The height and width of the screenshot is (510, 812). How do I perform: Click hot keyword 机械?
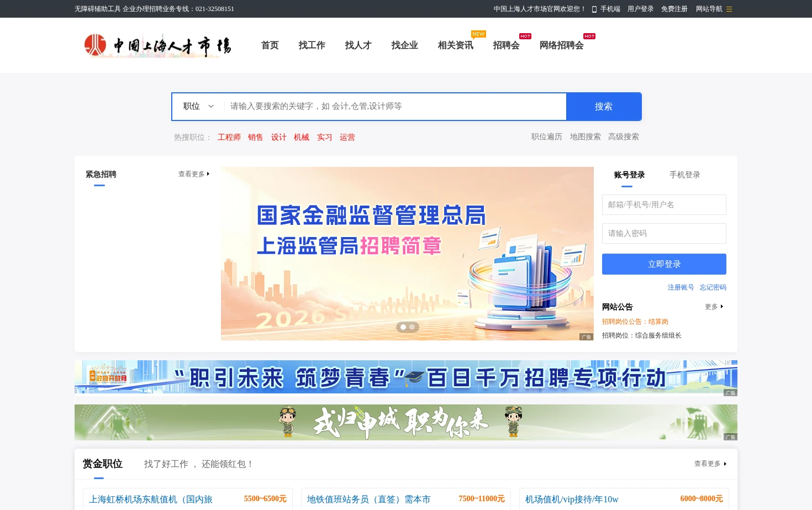(x=302, y=137)
